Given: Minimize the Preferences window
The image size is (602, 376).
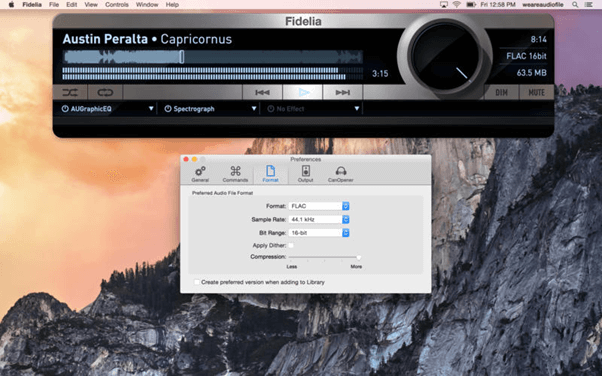Looking at the screenshot, I should pos(194,159).
